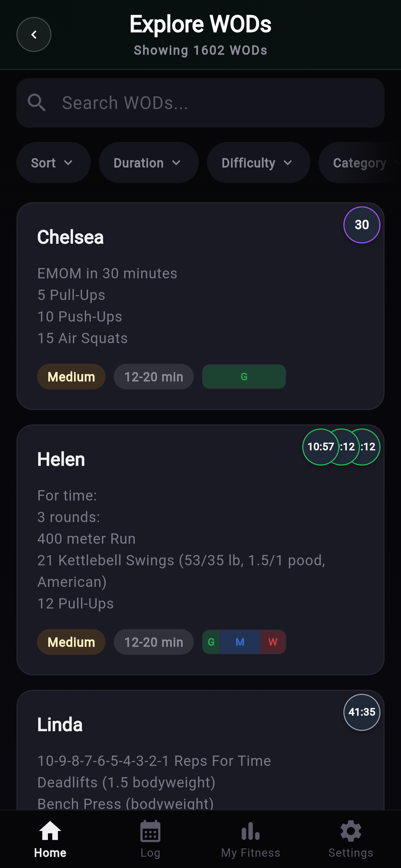Tap the 12-20 min tag on Helen
Image resolution: width=401 pixels, height=868 pixels.
[154, 642]
